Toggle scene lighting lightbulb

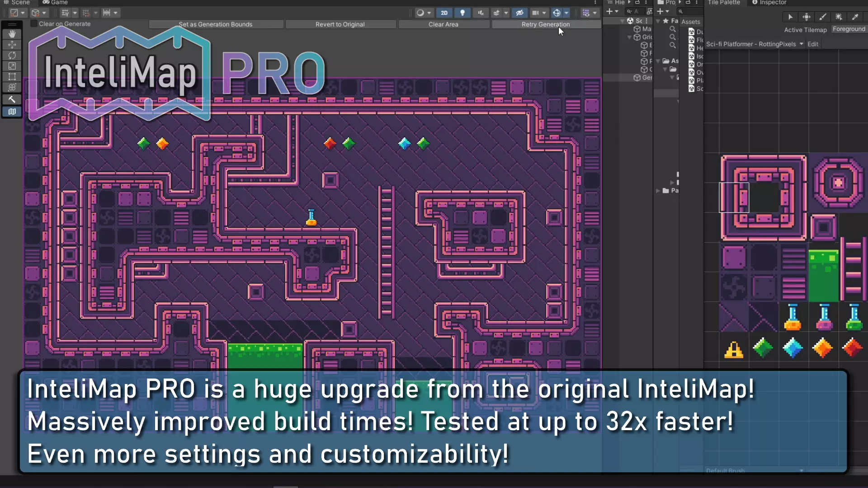click(462, 13)
